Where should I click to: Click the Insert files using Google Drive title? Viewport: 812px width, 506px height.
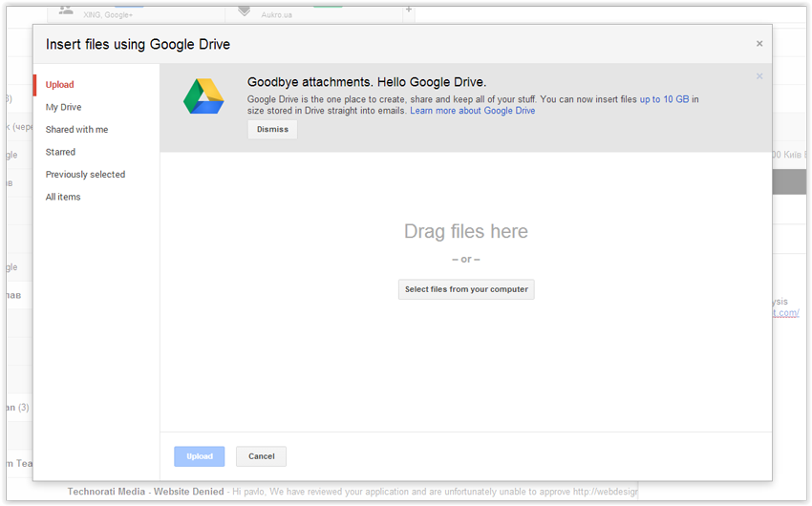(138, 45)
